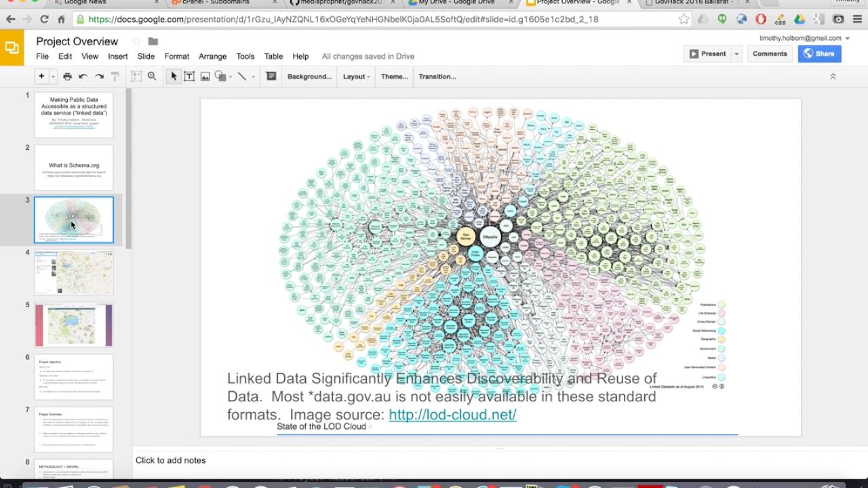868x488 pixels.
Task: Move the presentation using the folder icon
Action: (x=153, y=41)
